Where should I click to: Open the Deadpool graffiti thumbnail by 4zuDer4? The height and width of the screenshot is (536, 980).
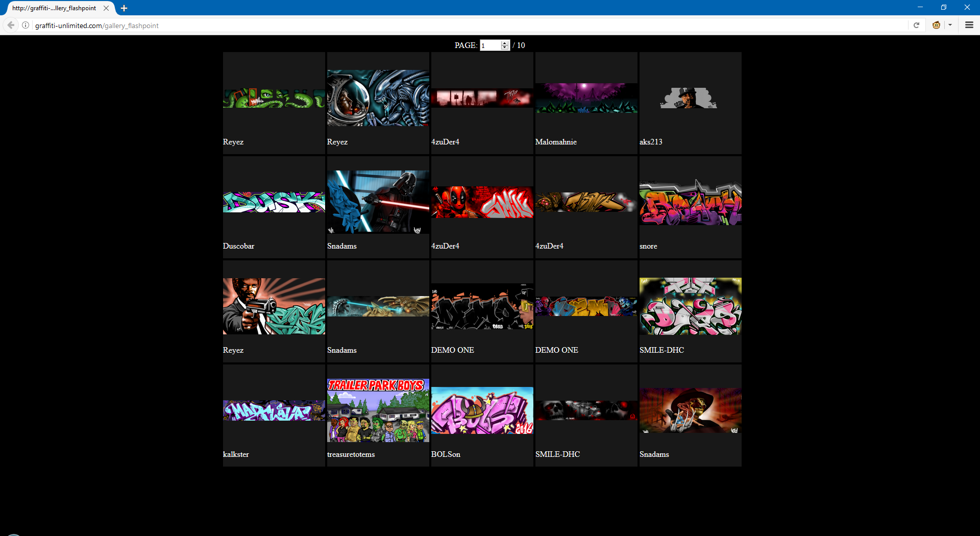[x=482, y=202]
